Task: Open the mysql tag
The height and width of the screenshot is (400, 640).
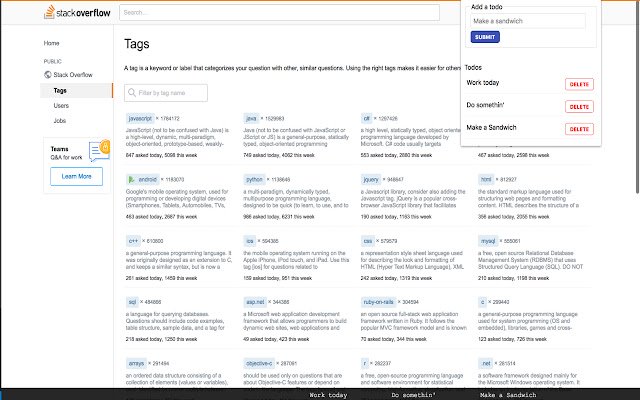Action: pos(488,241)
